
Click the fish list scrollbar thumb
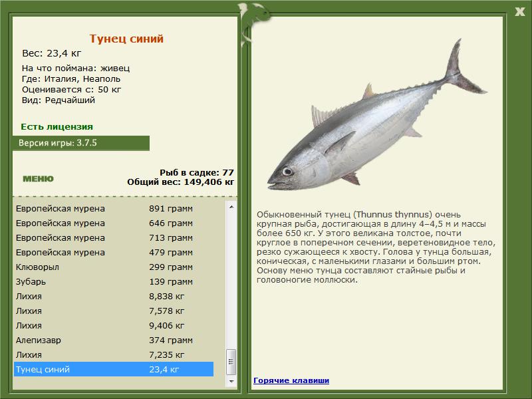(231, 362)
